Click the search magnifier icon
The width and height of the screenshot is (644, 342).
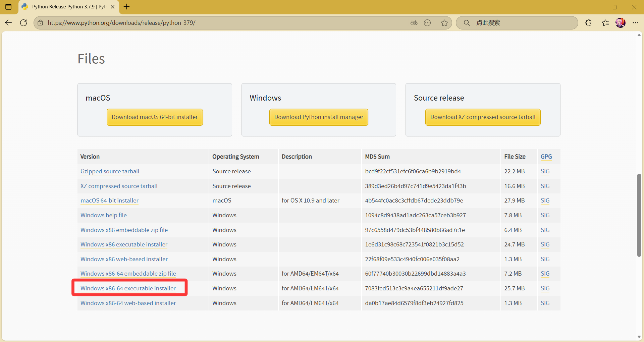point(467,23)
